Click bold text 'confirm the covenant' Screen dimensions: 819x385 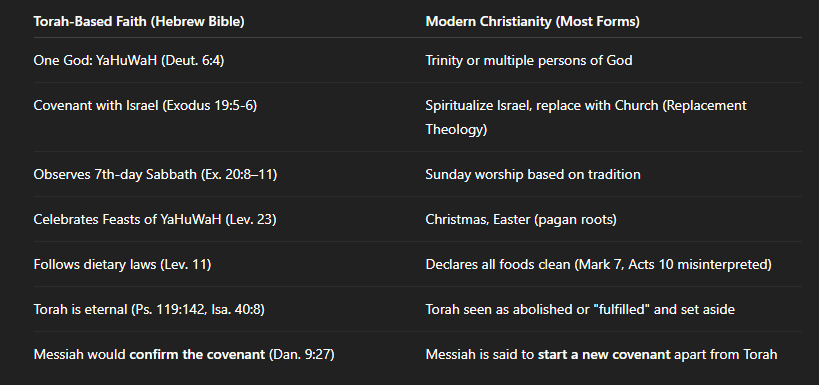[x=197, y=355]
